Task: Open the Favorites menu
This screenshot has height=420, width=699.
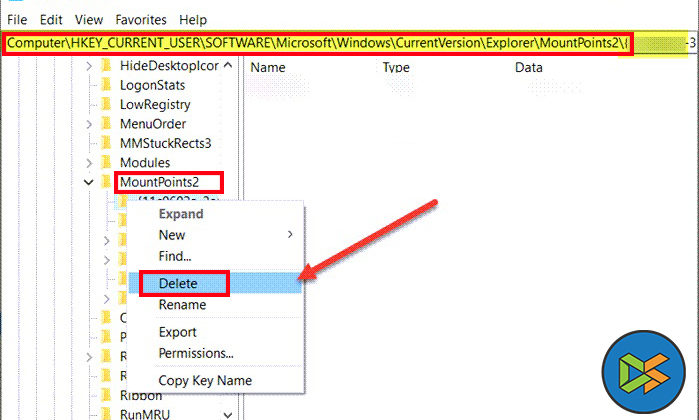Action: click(x=141, y=20)
